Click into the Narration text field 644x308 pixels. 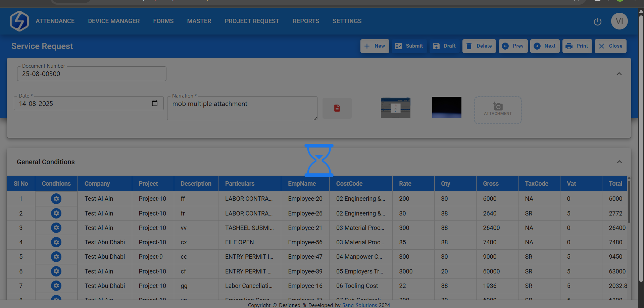pyautogui.click(x=242, y=108)
